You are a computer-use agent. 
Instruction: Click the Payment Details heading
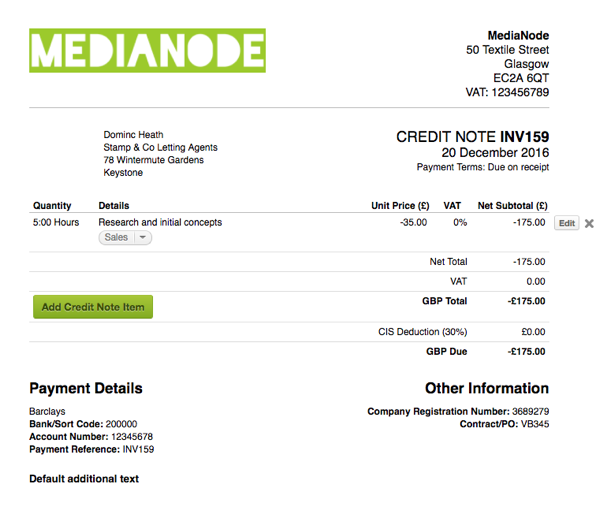86,388
